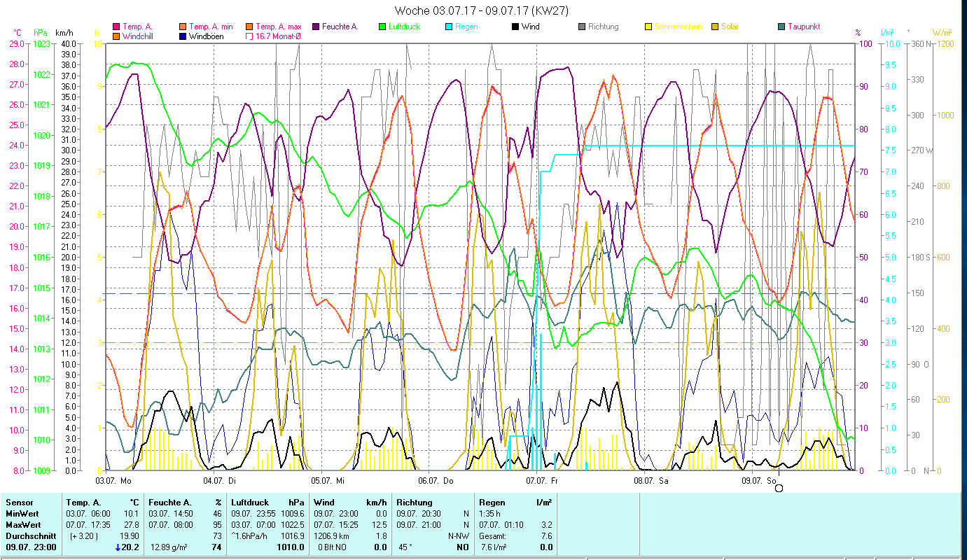The width and height of the screenshot is (967, 560).
Task: Click the 'Regen' table column header
Action: (x=493, y=502)
